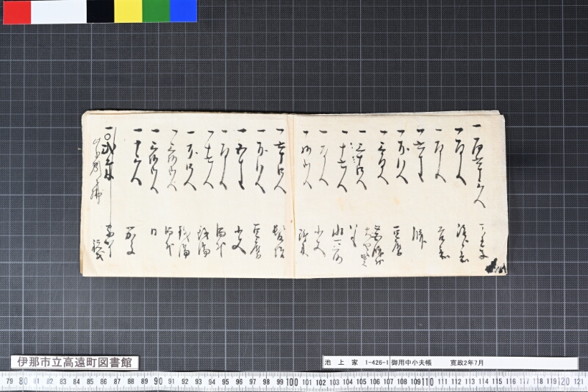Click the ruler mark 90
The width and height of the screenshot is (588, 392).
click(x=158, y=382)
